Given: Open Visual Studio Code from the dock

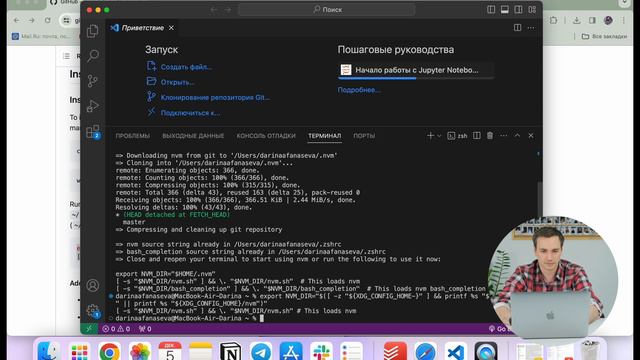Looking at the screenshot, I should tap(456, 352).
